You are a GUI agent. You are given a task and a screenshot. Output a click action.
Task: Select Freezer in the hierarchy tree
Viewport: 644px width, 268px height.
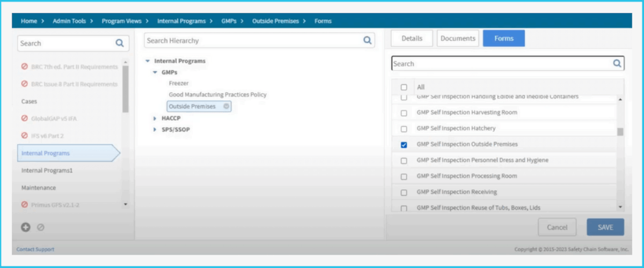[179, 83]
